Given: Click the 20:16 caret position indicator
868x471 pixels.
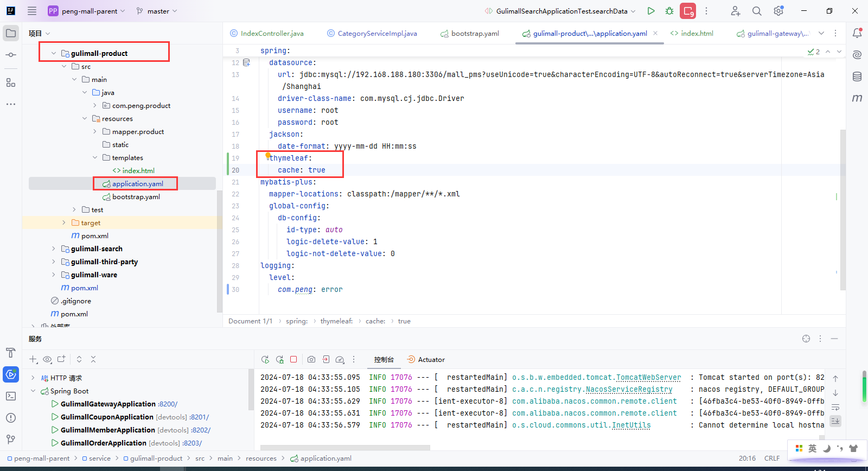Looking at the screenshot, I should [x=747, y=458].
